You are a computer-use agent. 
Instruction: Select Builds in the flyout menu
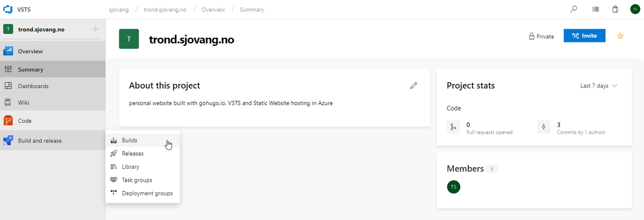(x=143, y=140)
